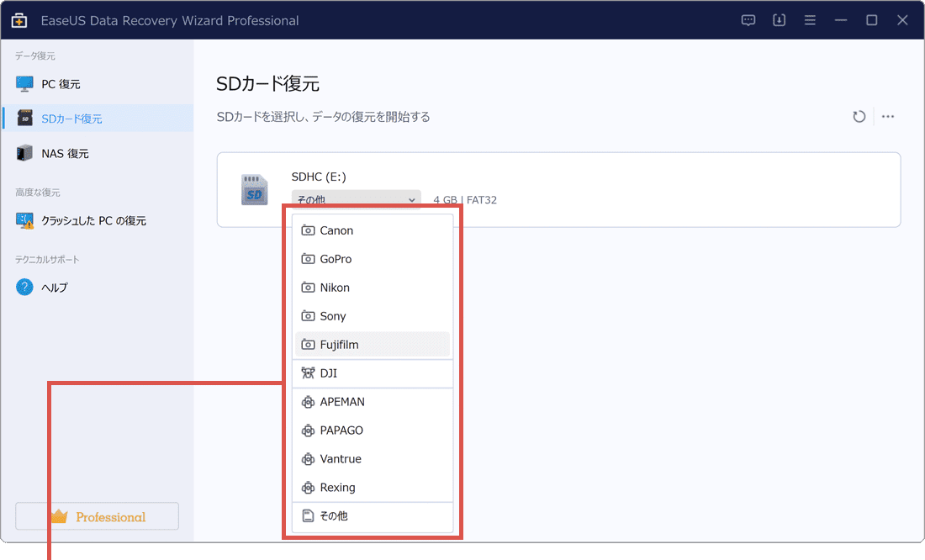The width and height of the screenshot is (925, 560).
Task: Click the Professional upgrade button
Action: click(x=96, y=515)
